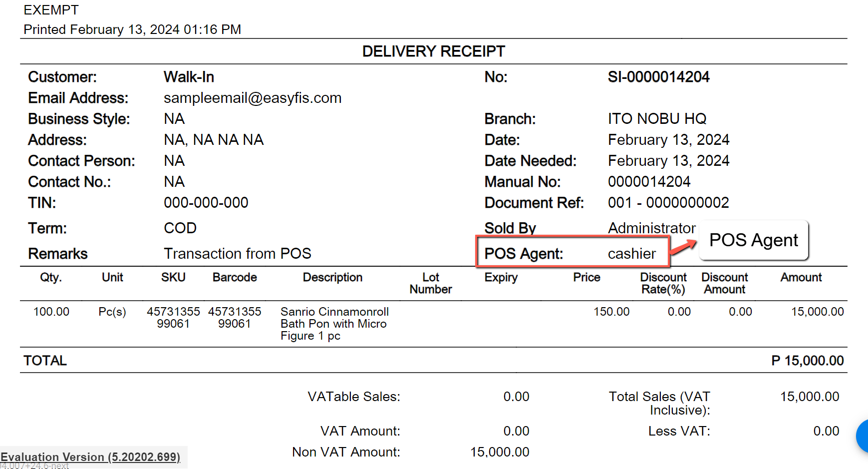Select the Barcode column header

click(235, 277)
